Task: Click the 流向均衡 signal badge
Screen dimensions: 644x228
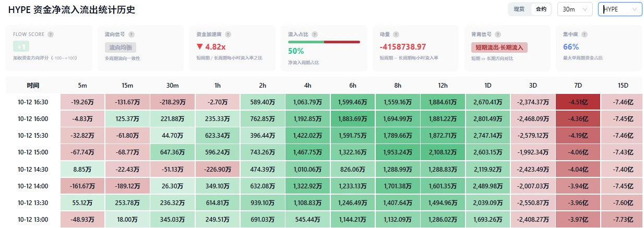Action: pos(121,47)
